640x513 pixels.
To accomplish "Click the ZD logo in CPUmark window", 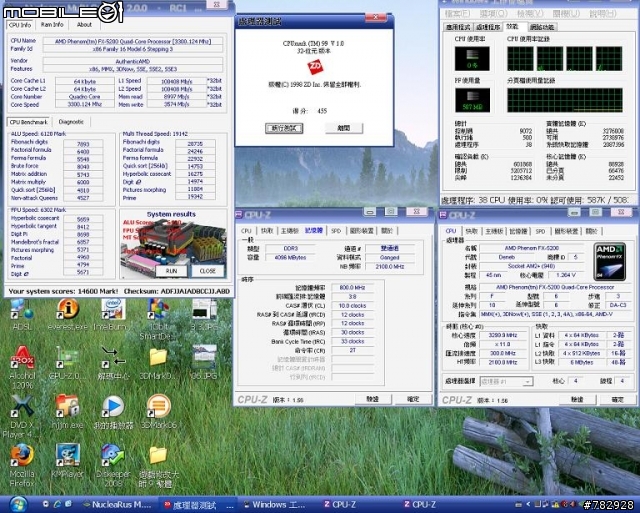I will point(315,67).
